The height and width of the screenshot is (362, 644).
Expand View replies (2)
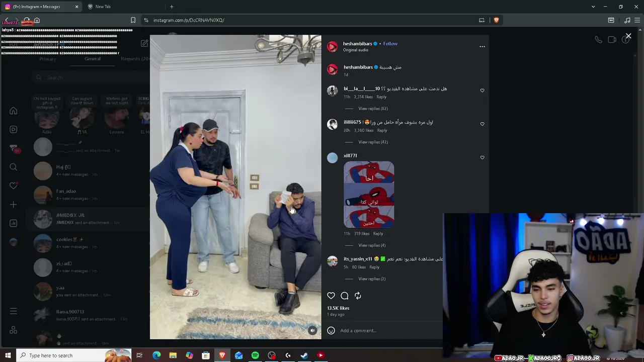pyautogui.click(x=372, y=279)
